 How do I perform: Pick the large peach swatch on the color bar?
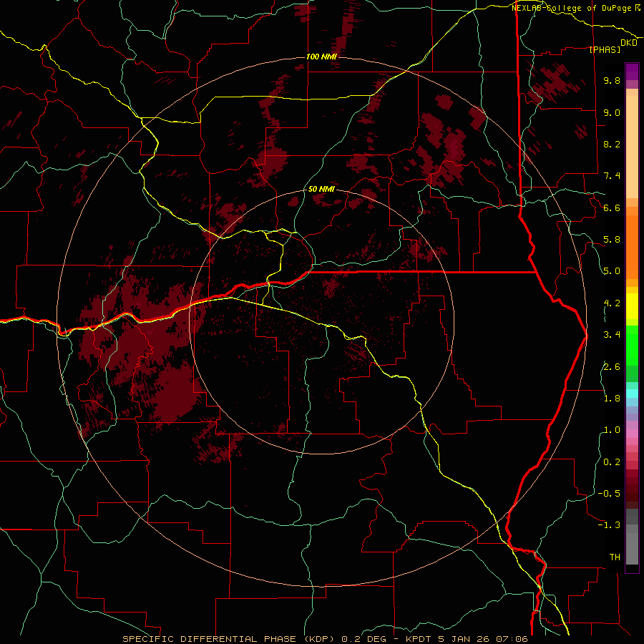[632, 147]
